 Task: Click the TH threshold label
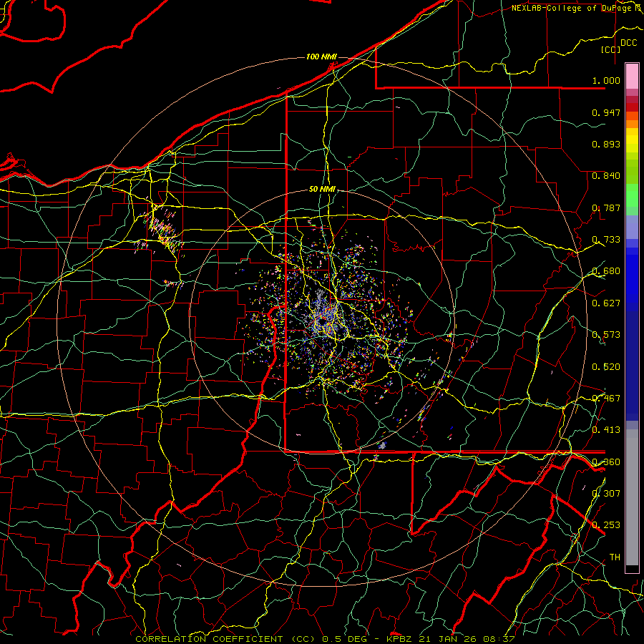coord(615,557)
